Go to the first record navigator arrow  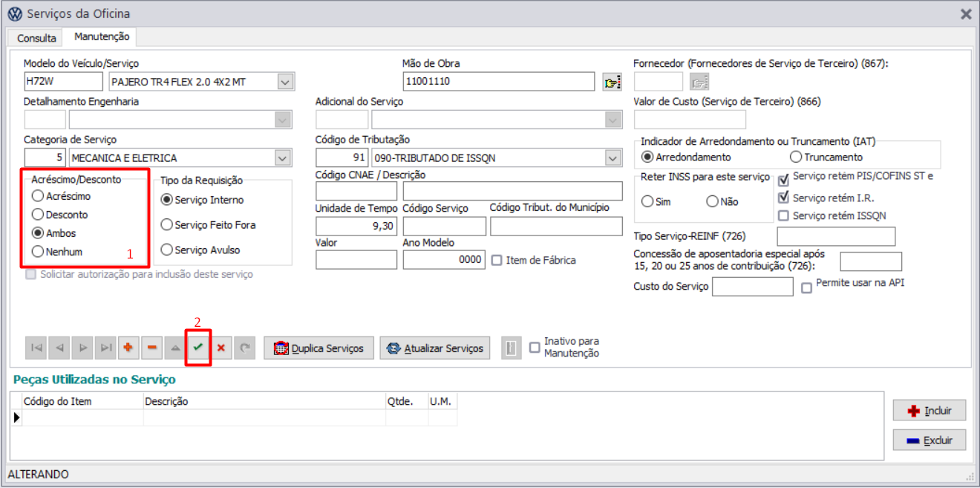click(x=36, y=348)
